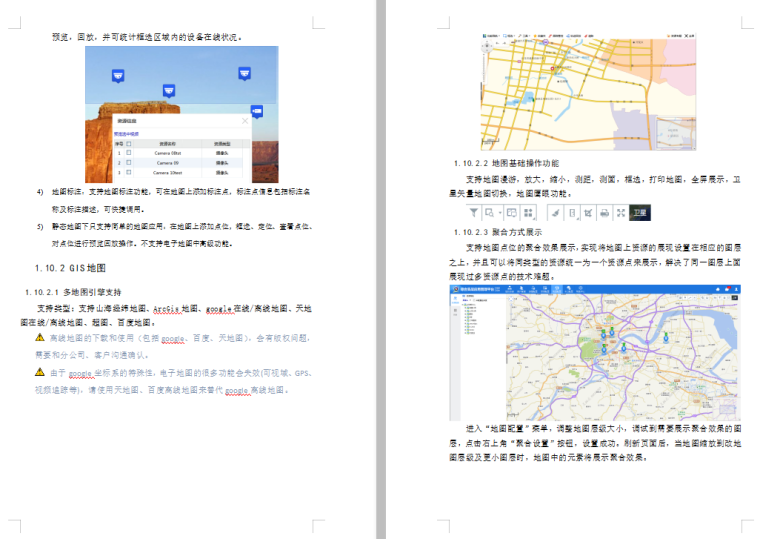Click the filter funnel icon in map toolbar
Viewport: 760px width, 539px height.
pyautogui.click(x=475, y=212)
